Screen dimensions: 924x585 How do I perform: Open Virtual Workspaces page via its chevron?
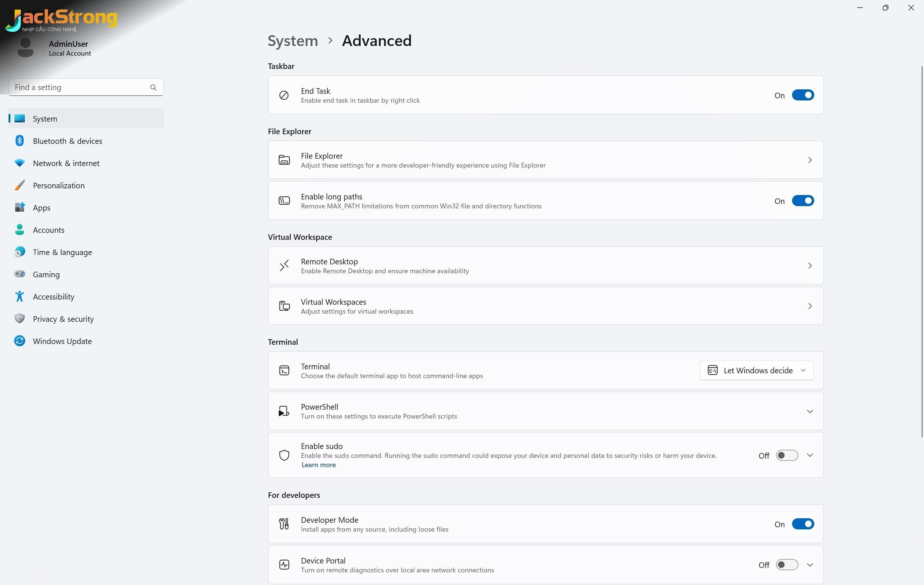click(x=809, y=306)
